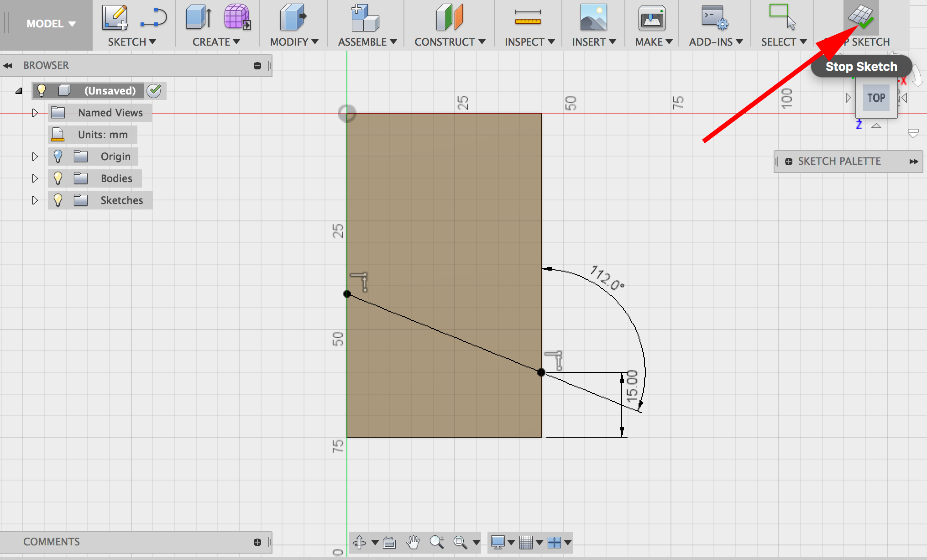
Task: Click the Create Sketch icon
Action: coord(115,18)
